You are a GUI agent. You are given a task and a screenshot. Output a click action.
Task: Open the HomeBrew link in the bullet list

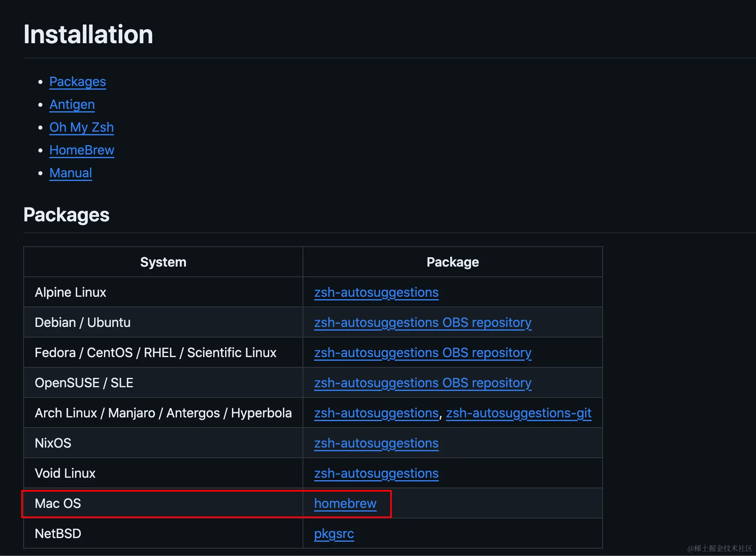pyautogui.click(x=82, y=150)
